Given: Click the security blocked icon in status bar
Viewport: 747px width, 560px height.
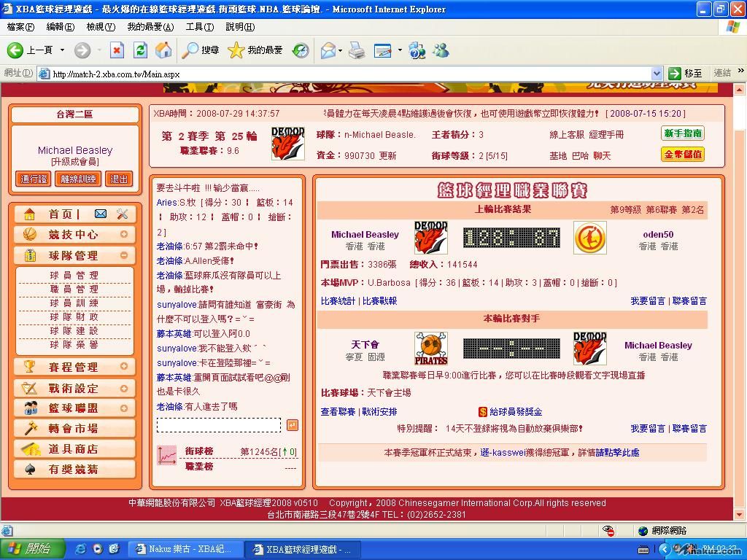Looking at the screenshot, I should coord(608,531).
